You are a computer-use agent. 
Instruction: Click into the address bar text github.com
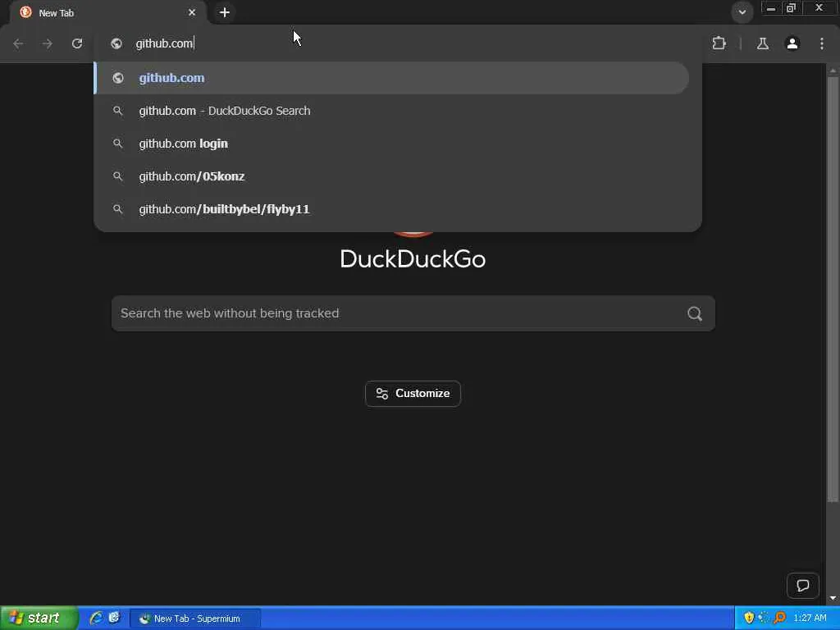(164, 43)
